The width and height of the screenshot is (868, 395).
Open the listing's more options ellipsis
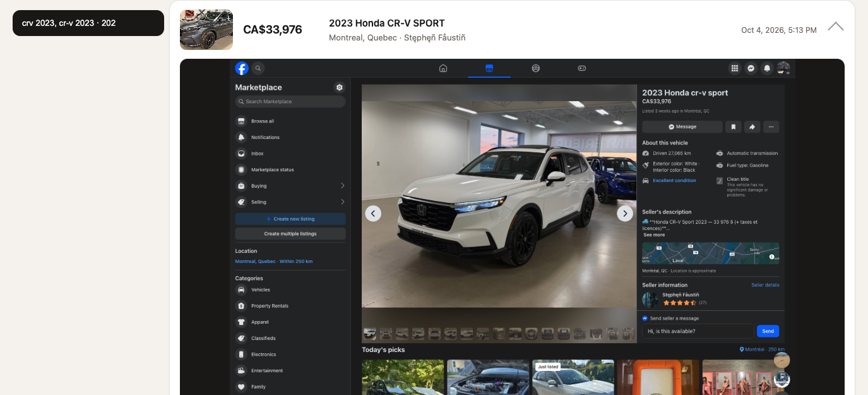(x=771, y=127)
